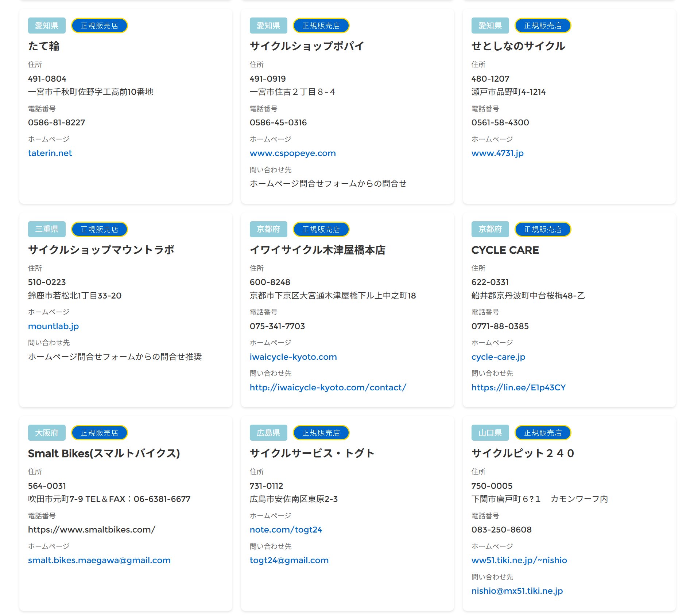Open the lin.ee/E1p43CY contact link
The width and height of the screenshot is (698, 616).
tap(519, 387)
